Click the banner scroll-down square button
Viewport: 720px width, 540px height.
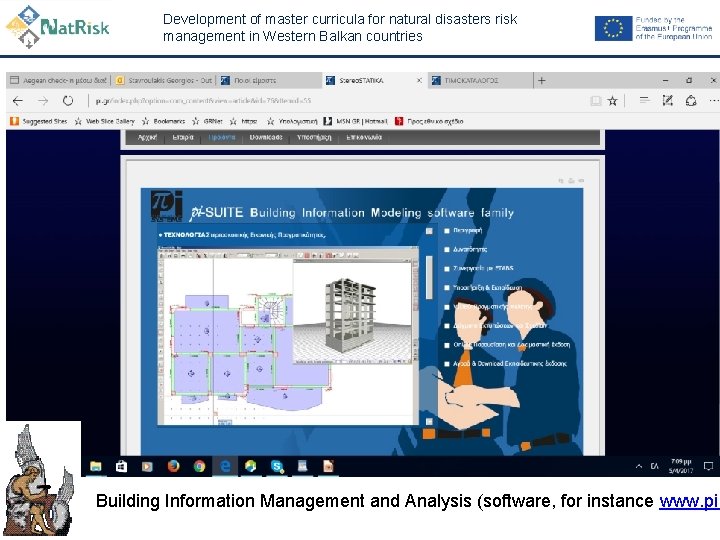pos(429,422)
